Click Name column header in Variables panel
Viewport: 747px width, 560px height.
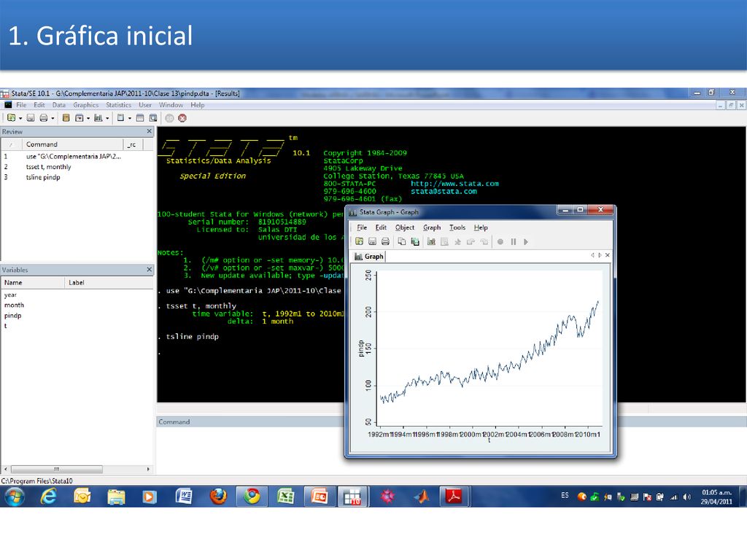click(33, 282)
